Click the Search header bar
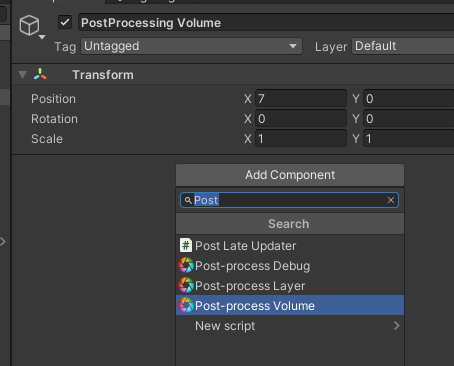Screen dimensions: 454x366 point(290,224)
